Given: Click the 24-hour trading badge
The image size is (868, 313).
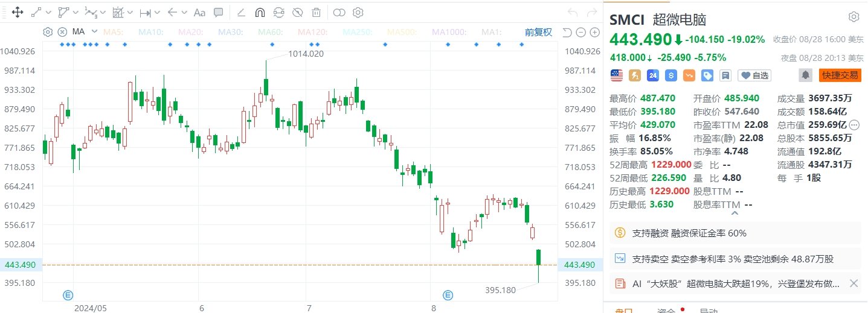Looking at the screenshot, I should click(x=652, y=75).
